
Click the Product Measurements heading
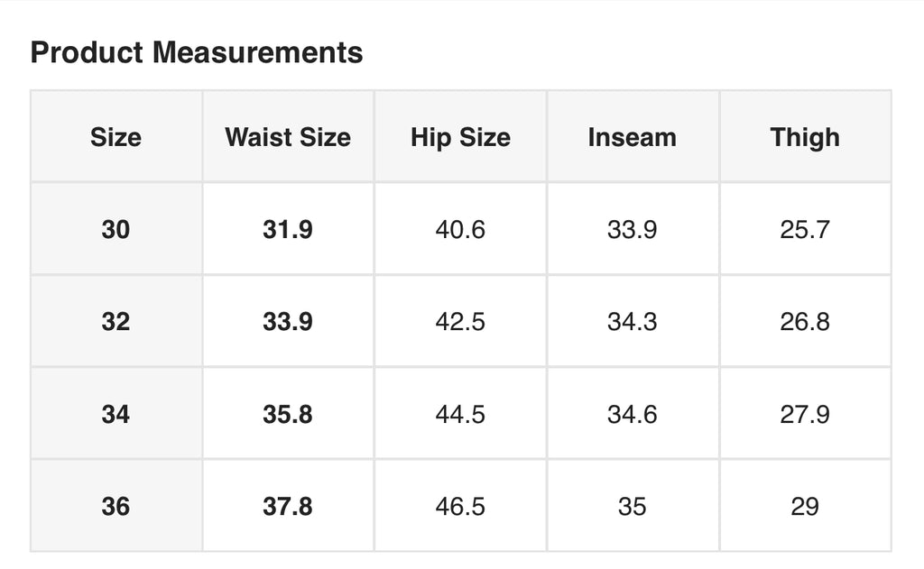(x=196, y=52)
